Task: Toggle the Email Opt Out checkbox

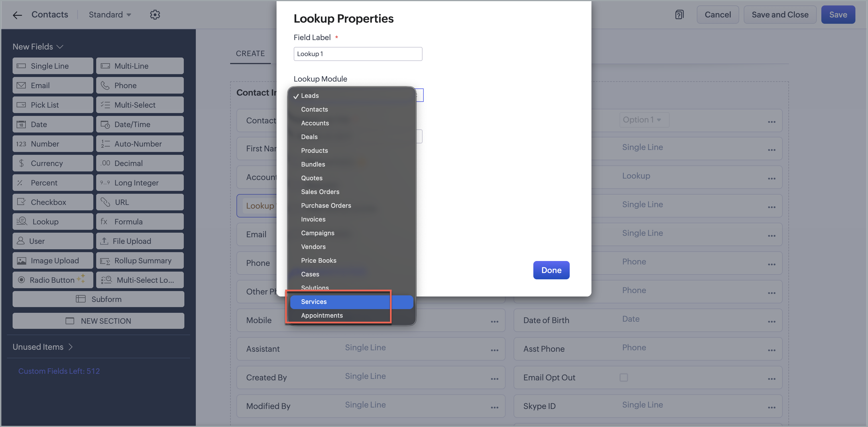Action: coord(624,377)
